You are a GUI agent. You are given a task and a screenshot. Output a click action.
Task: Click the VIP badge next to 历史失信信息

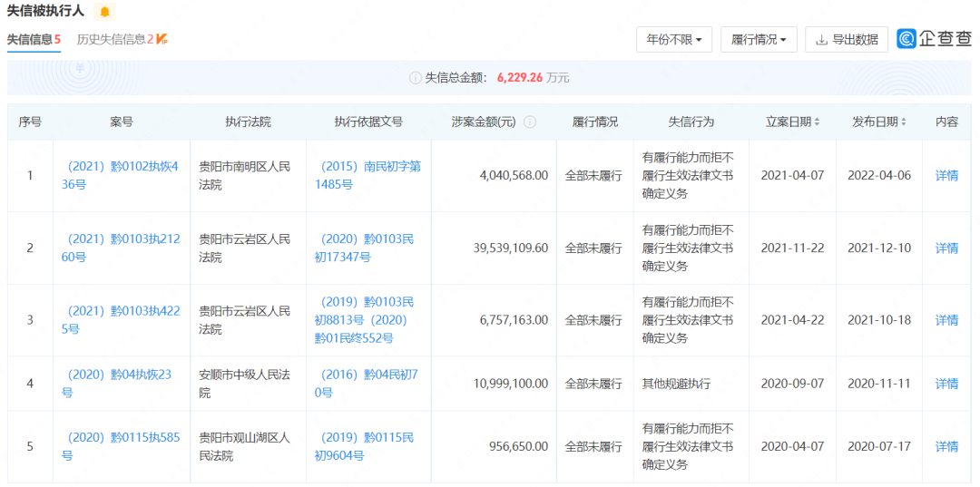coord(162,39)
